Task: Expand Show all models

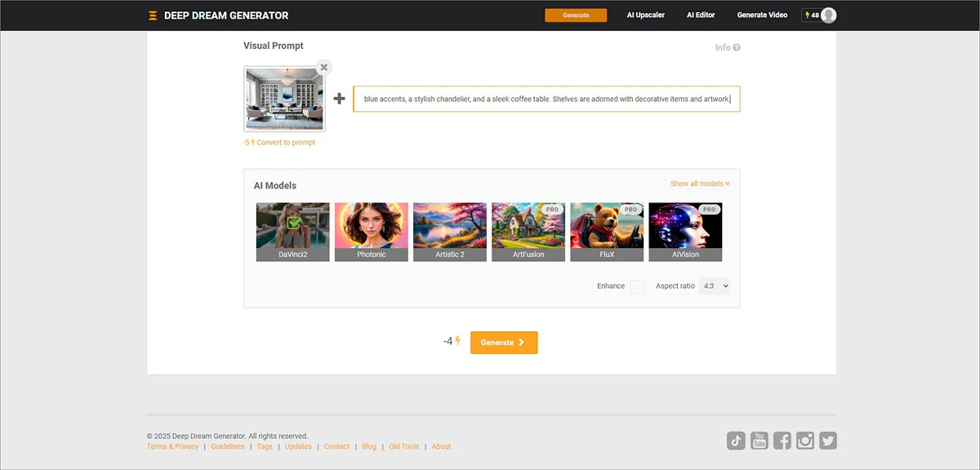Action: click(700, 184)
